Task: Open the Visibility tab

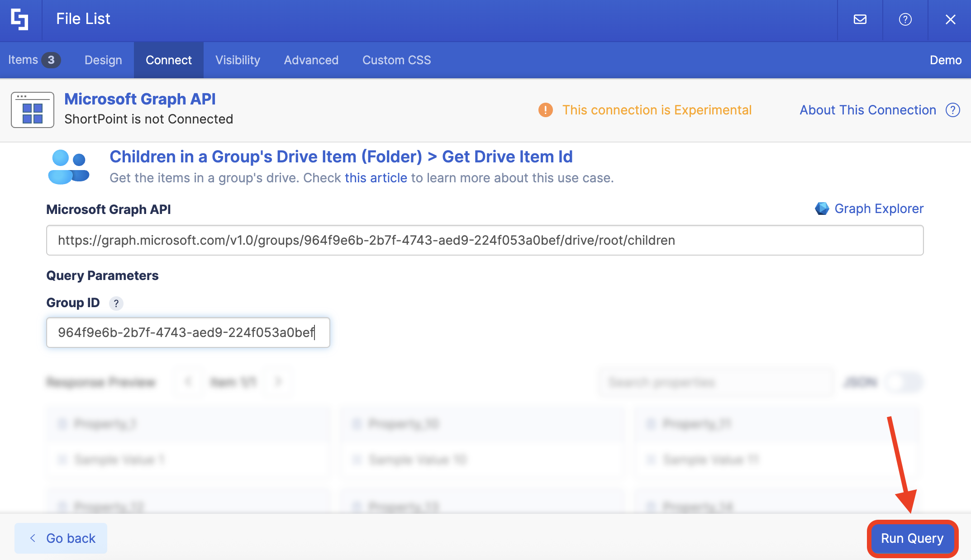Action: click(x=238, y=60)
